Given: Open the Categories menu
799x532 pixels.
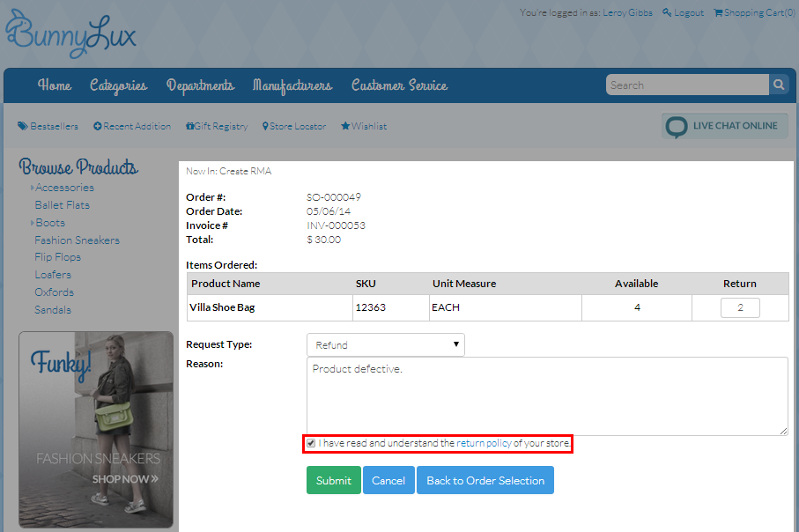Looking at the screenshot, I should pyautogui.click(x=118, y=85).
